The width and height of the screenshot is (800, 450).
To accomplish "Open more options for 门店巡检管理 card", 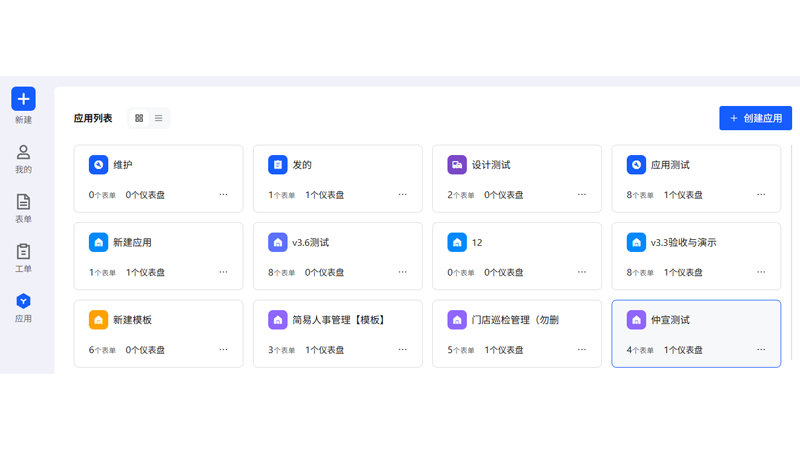I will tap(582, 349).
